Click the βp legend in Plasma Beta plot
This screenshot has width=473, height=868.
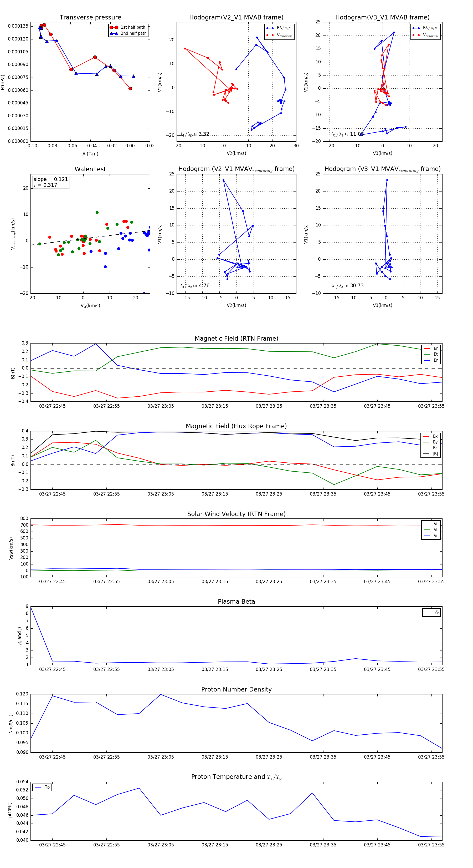(x=431, y=612)
